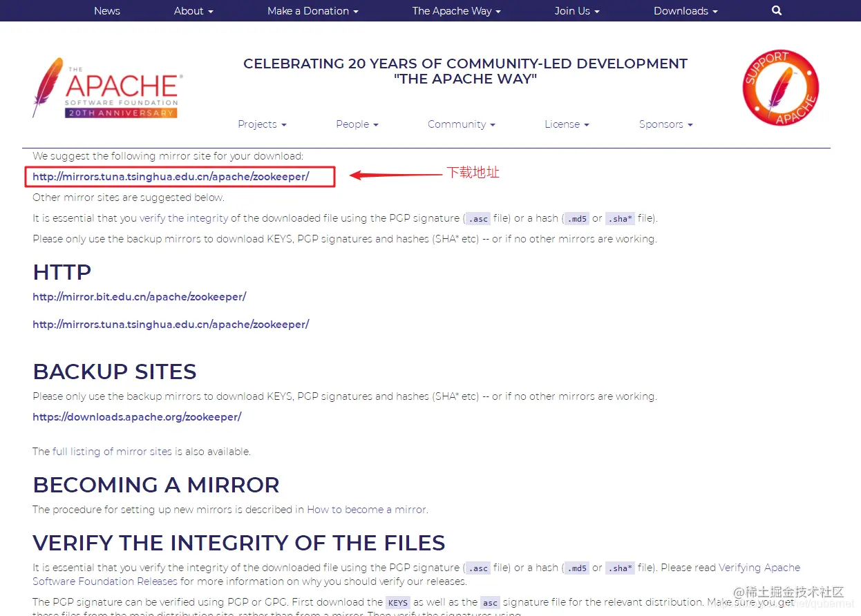861x616 pixels.
Task: Expand the Projects menu
Action: 262,124
